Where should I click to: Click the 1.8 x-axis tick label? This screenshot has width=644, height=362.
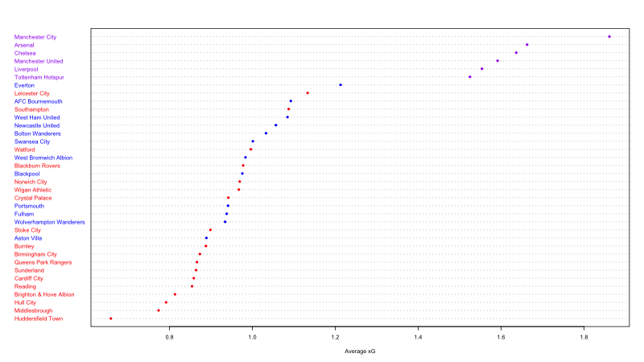(x=584, y=337)
